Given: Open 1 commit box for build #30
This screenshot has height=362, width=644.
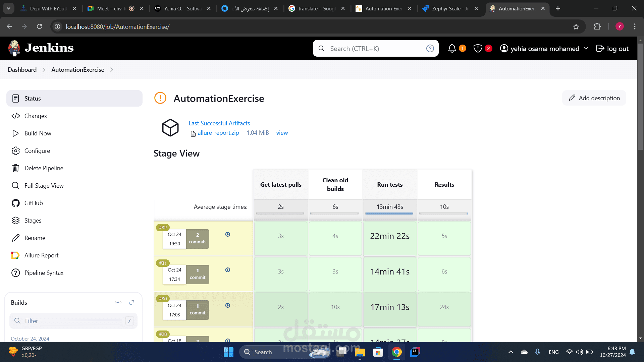Looking at the screenshot, I should pos(198,310).
